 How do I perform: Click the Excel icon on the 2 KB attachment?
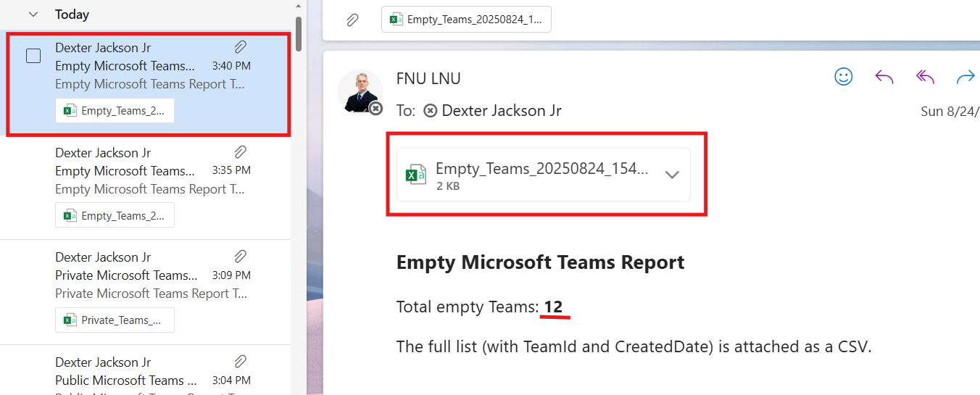coord(415,175)
